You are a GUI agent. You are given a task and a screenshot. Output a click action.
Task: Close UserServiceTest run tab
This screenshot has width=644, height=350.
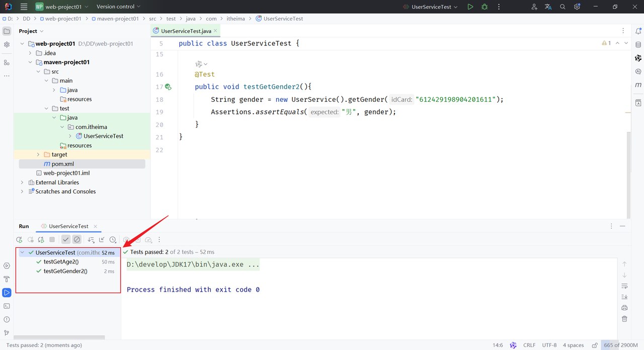tap(95, 226)
